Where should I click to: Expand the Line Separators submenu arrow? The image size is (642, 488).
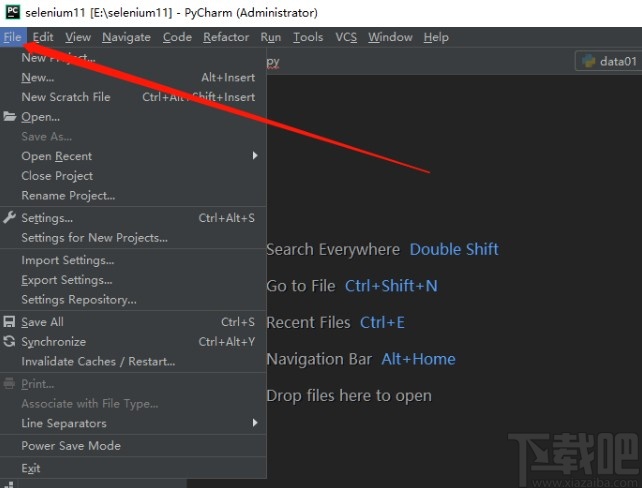coord(255,422)
